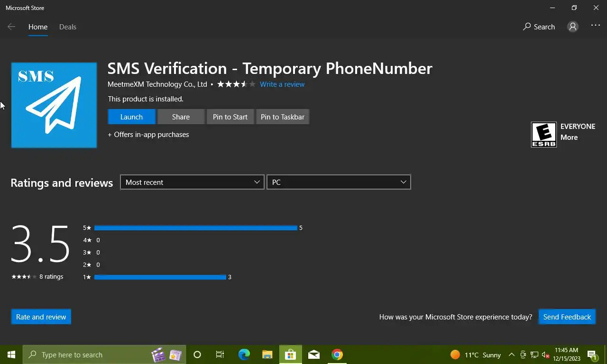Close the Microsoft Store window
The image size is (607, 364).
(x=596, y=8)
